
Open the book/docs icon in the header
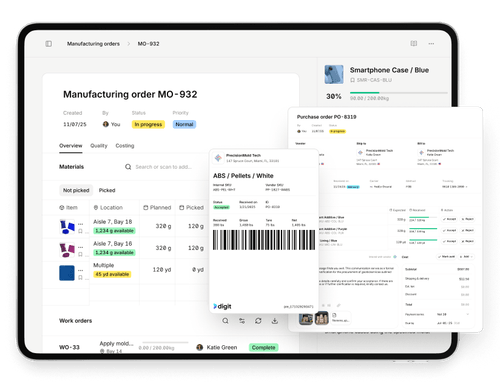click(414, 43)
